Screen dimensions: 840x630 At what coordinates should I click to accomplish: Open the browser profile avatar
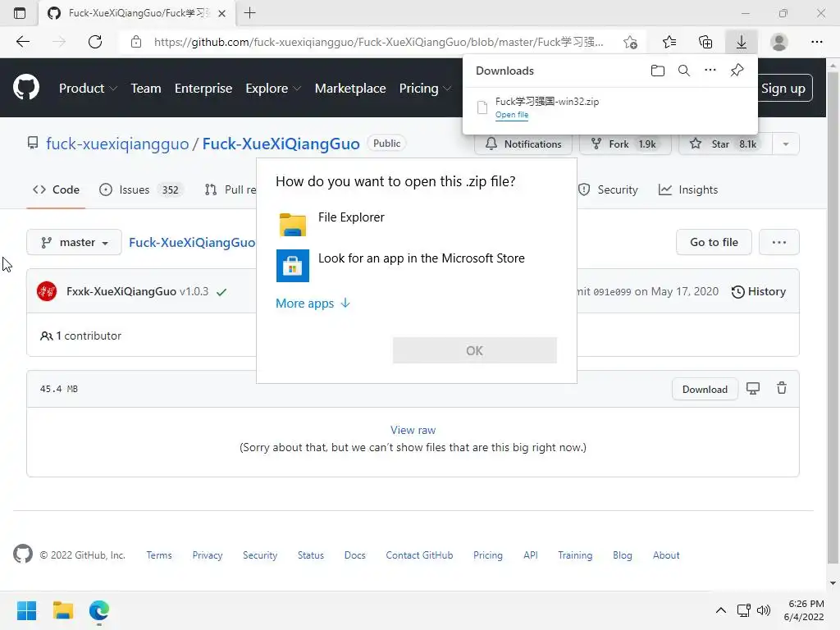pyautogui.click(x=778, y=42)
